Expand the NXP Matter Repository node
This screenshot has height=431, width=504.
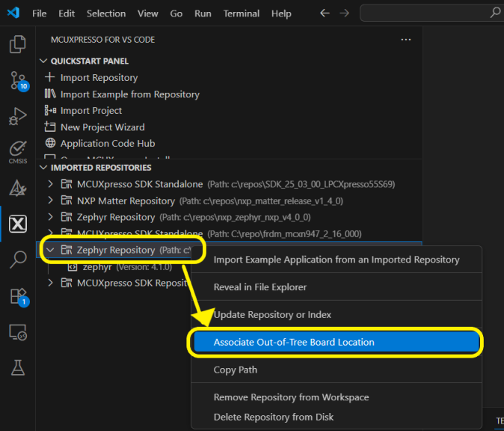(50, 201)
